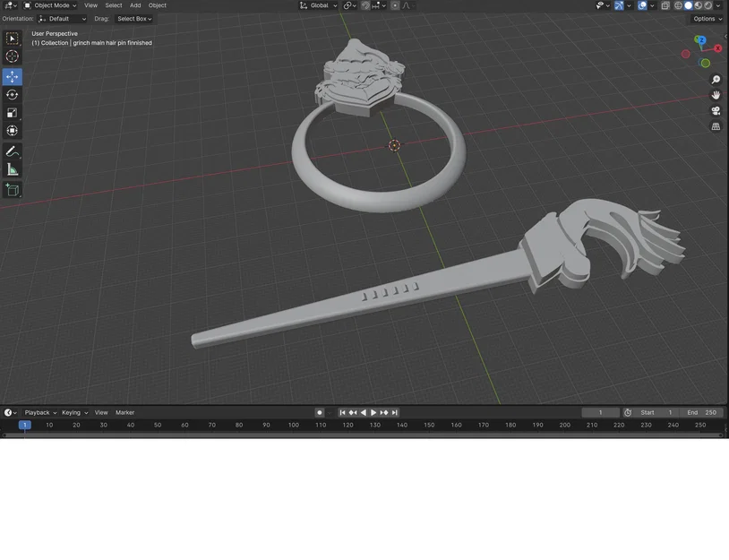The width and height of the screenshot is (729, 560).
Task: Open overlays options dropdown arrow
Action: [652, 5]
